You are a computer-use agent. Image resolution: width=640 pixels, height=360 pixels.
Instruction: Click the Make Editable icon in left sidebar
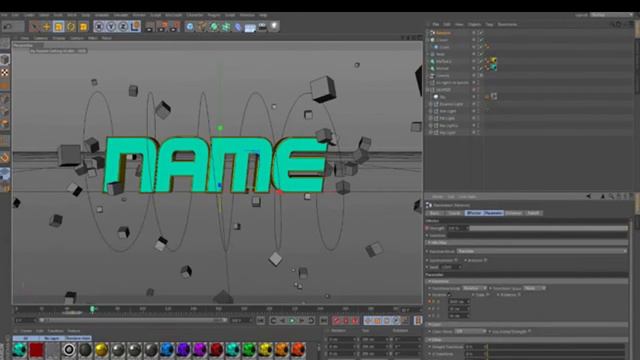click(x=5, y=43)
